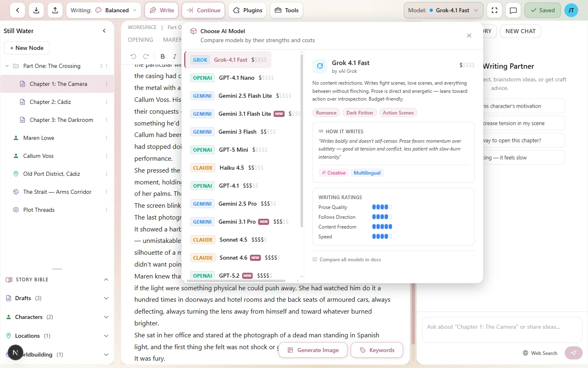The height and width of the screenshot is (368, 588).
Task: Send the chat message with the paper plane icon
Action: click(x=573, y=353)
